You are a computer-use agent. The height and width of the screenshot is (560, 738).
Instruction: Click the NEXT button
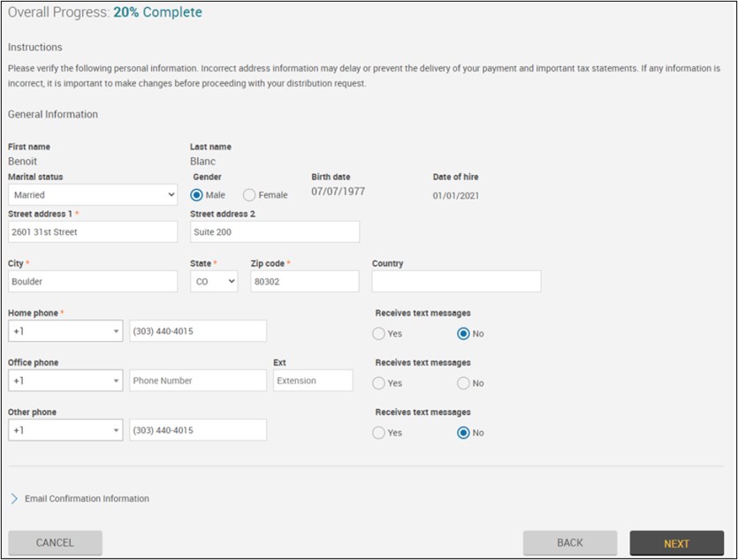point(676,543)
